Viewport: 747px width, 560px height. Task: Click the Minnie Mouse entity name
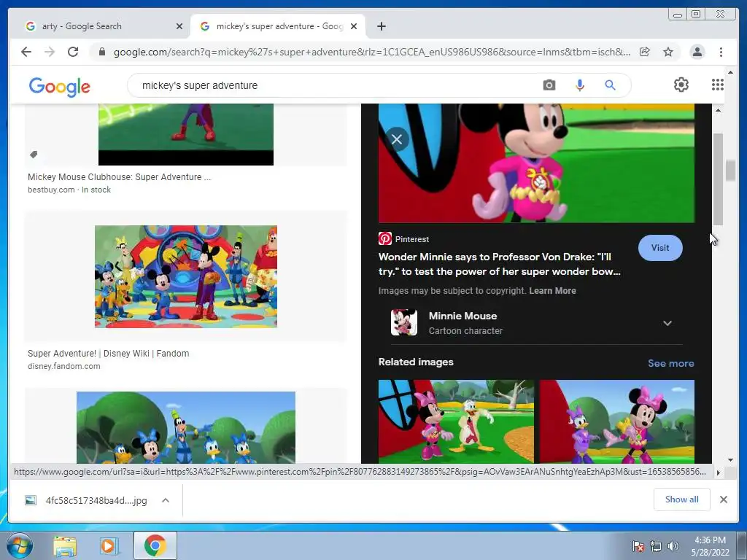tap(462, 316)
